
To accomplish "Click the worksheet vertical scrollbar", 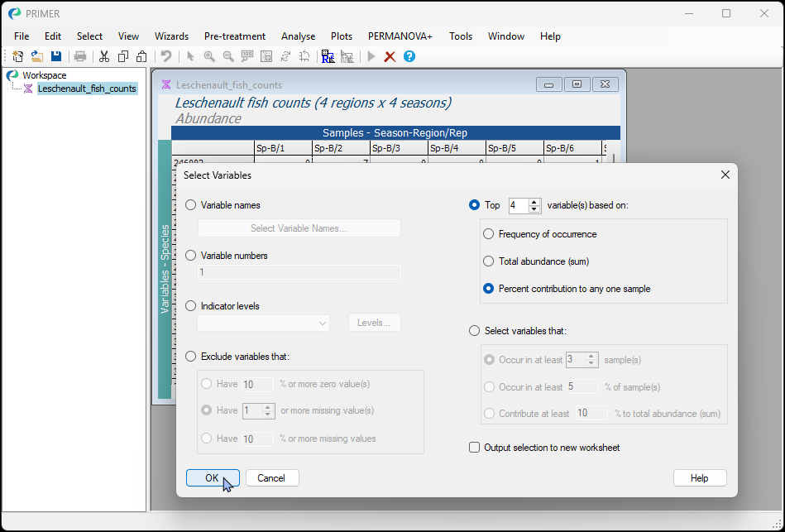I will [x=615, y=159].
